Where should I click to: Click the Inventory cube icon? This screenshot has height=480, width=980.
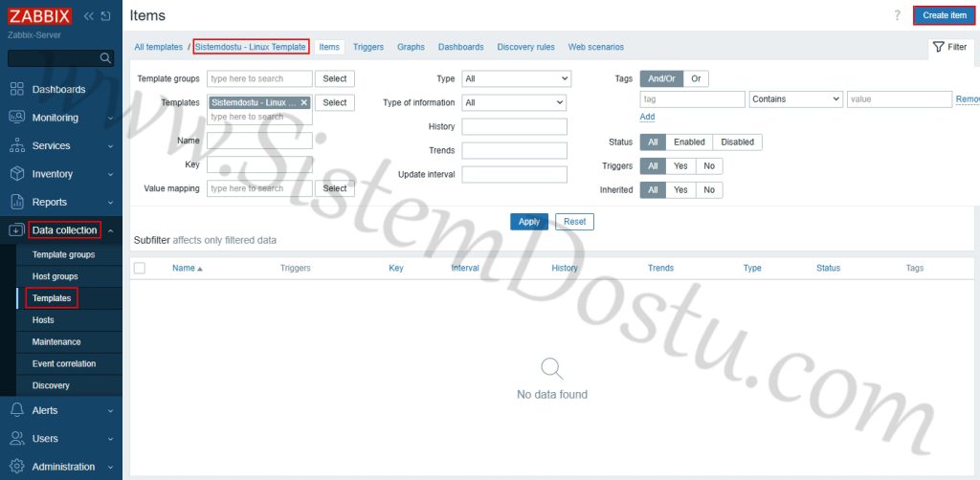click(x=17, y=173)
